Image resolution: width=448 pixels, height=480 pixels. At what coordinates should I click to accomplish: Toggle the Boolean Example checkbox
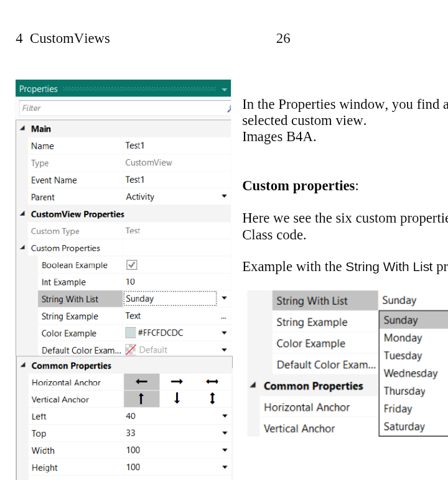131,265
